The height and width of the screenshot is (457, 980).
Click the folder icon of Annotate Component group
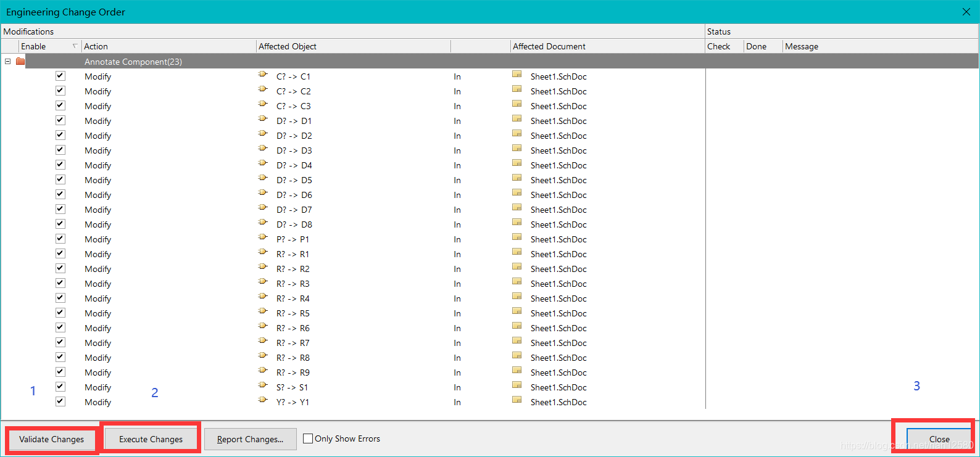coord(20,61)
